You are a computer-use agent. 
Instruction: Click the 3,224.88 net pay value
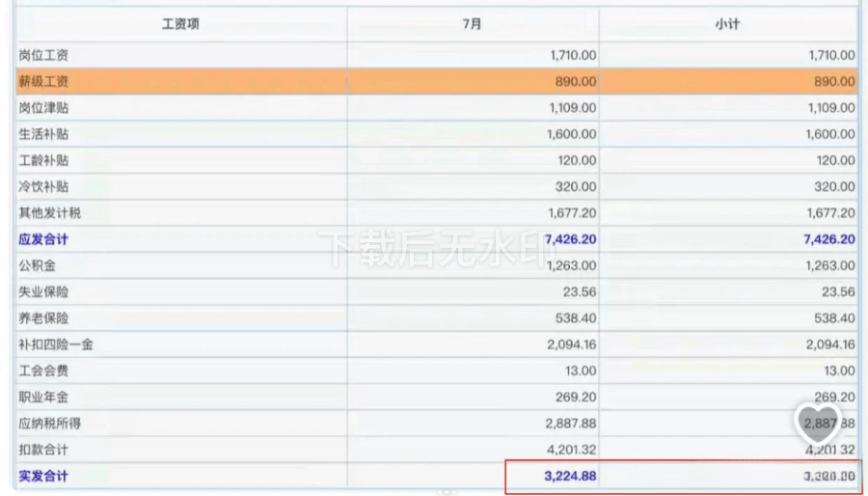pos(570,476)
